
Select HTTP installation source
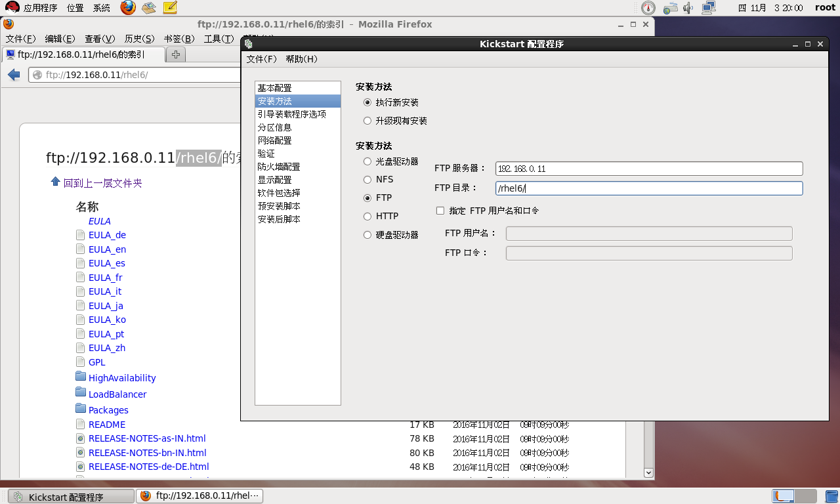[367, 216]
